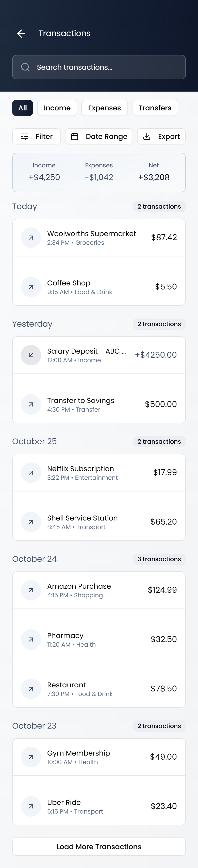Click the Uber Ride arrow icon
This screenshot has width=198, height=868.
pos(31,806)
